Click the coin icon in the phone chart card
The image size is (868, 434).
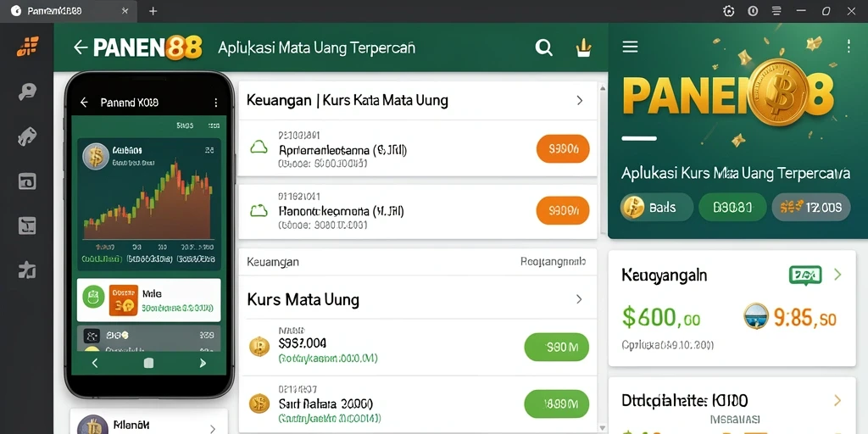pyautogui.click(x=95, y=156)
